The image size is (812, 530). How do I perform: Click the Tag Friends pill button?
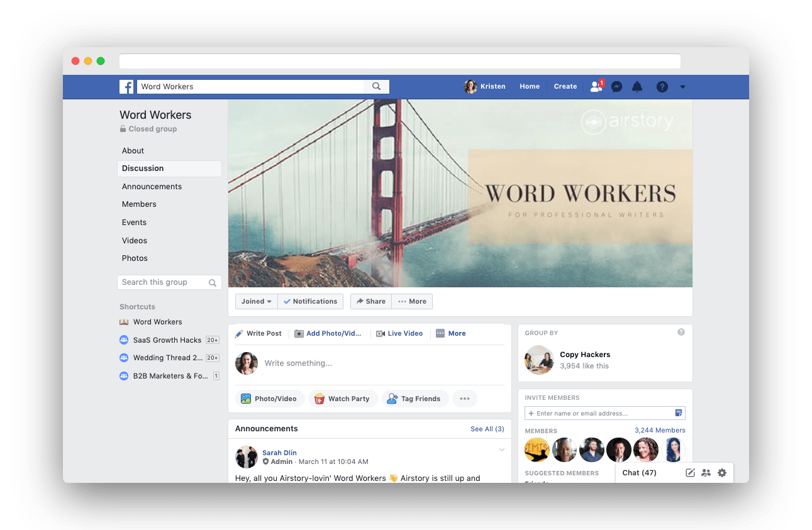(x=415, y=399)
